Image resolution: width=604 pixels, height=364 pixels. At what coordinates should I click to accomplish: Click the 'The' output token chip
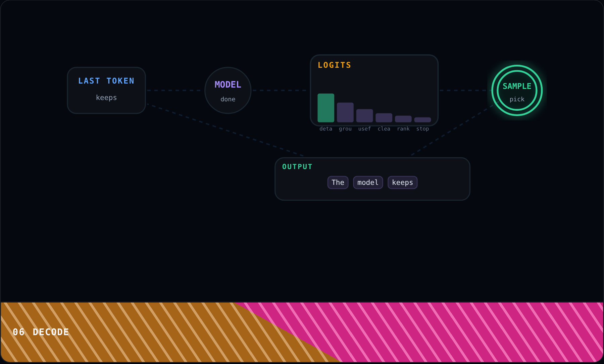pos(338,183)
